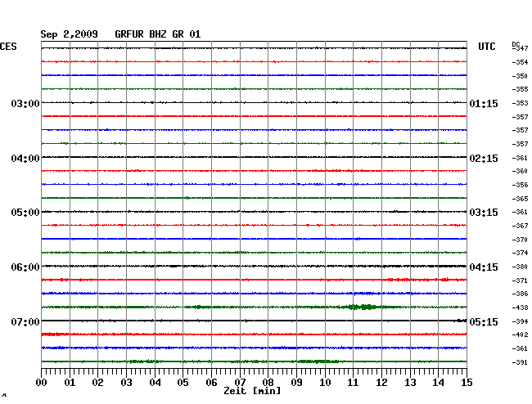Click the "04:15" UTC time label
The width and height of the screenshot is (532, 404).
tap(484, 267)
